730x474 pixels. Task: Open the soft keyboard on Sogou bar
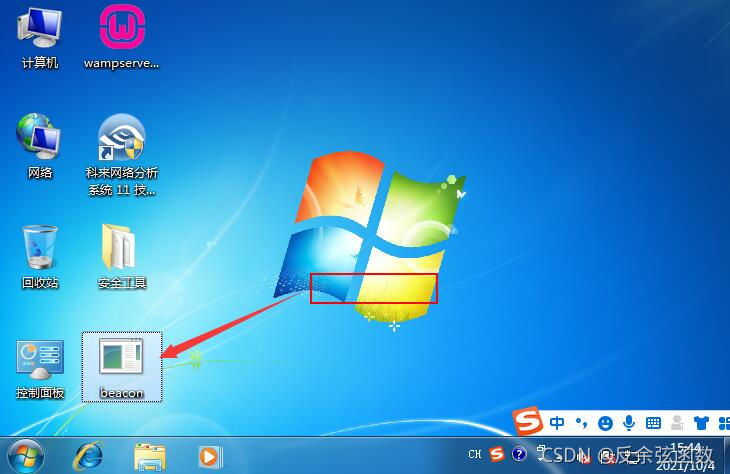[653, 423]
